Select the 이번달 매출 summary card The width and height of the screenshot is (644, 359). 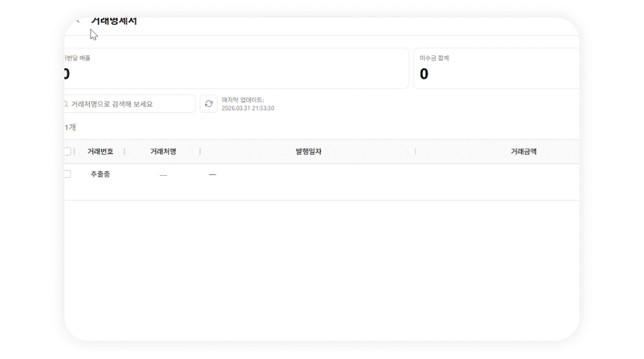[236, 68]
